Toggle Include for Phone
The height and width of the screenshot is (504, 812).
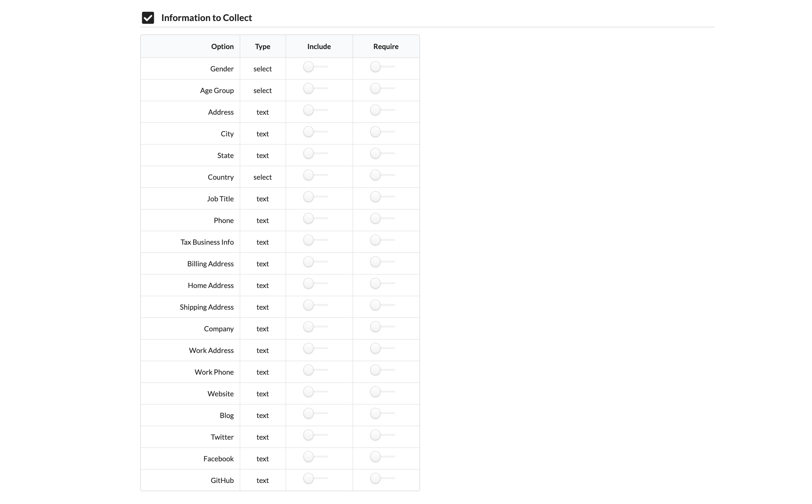pos(316,218)
